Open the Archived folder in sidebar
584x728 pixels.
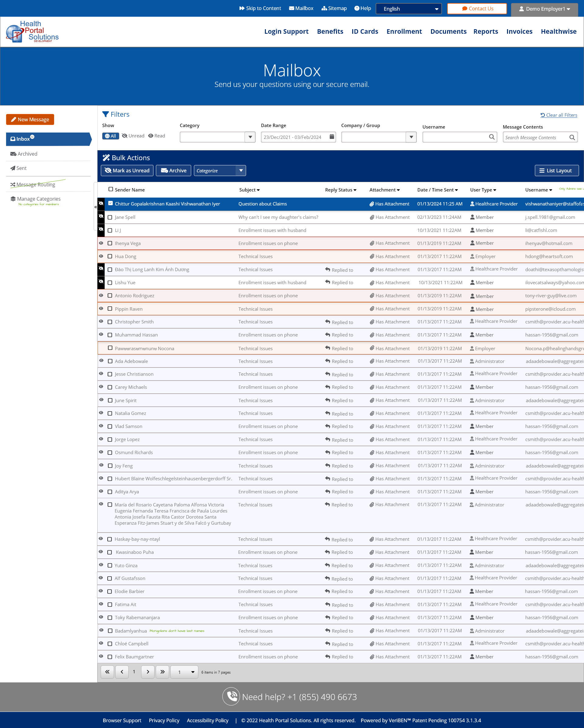click(24, 154)
